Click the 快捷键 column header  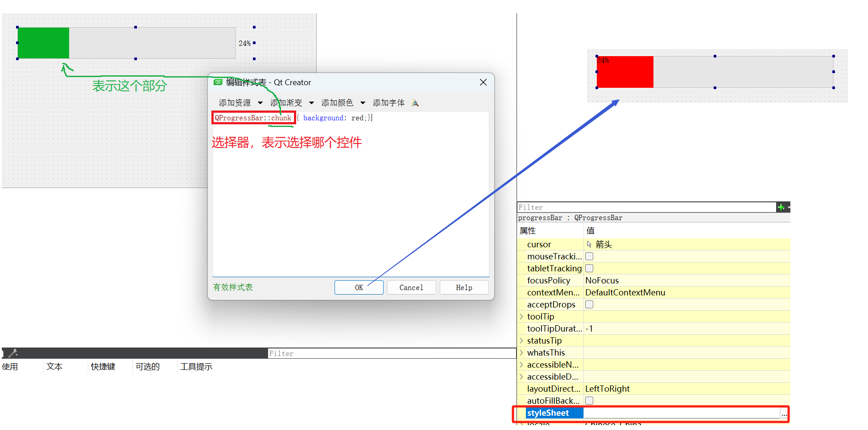(103, 366)
